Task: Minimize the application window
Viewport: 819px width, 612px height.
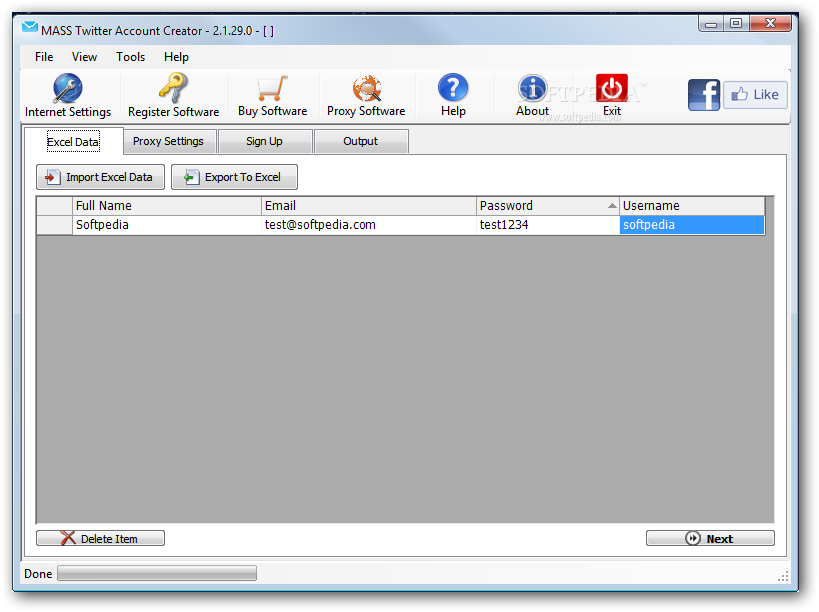Action: click(711, 23)
